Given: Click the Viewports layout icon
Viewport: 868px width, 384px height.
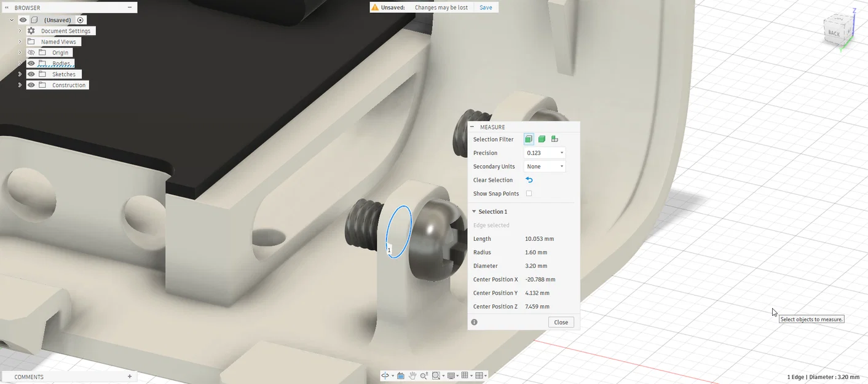Looking at the screenshot, I should tap(479, 375).
